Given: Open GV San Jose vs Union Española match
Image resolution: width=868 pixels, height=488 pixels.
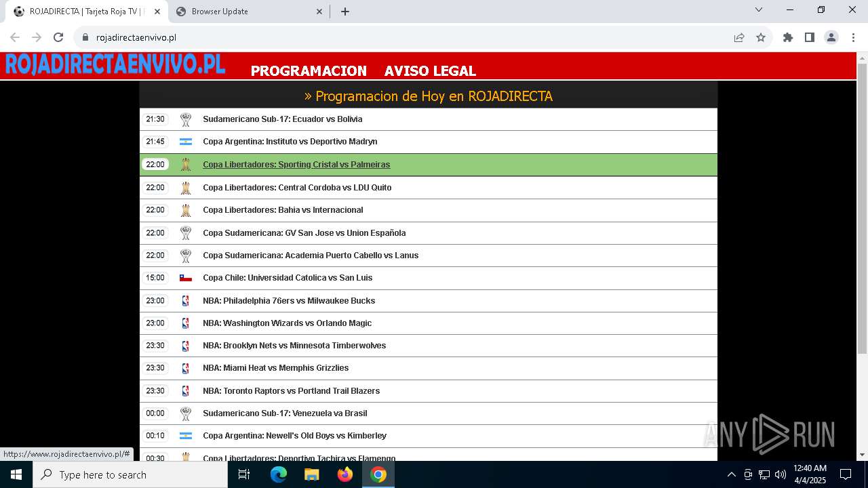Looking at the screenshot, I should pos(304,233).
